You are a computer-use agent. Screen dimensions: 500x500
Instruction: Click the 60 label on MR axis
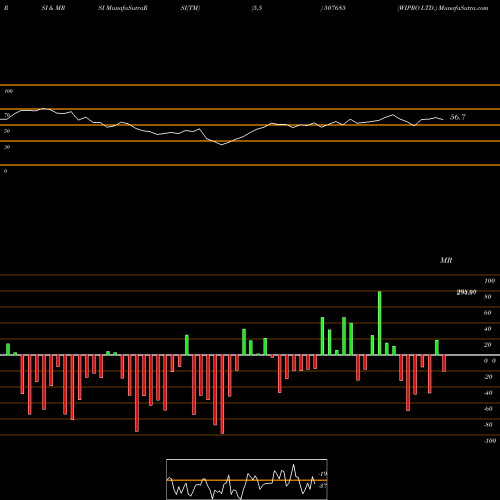click(488, 313)
